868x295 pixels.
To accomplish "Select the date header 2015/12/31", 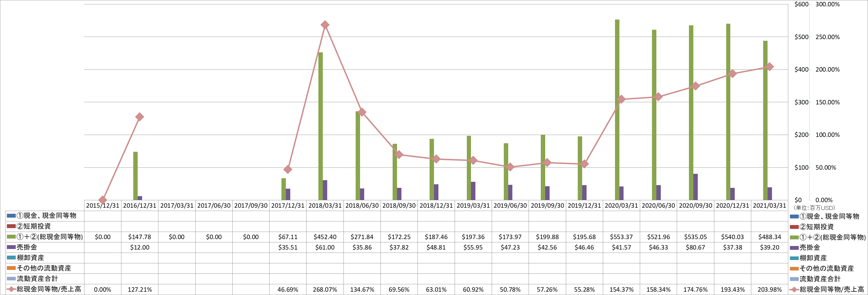I will point(102,205).
